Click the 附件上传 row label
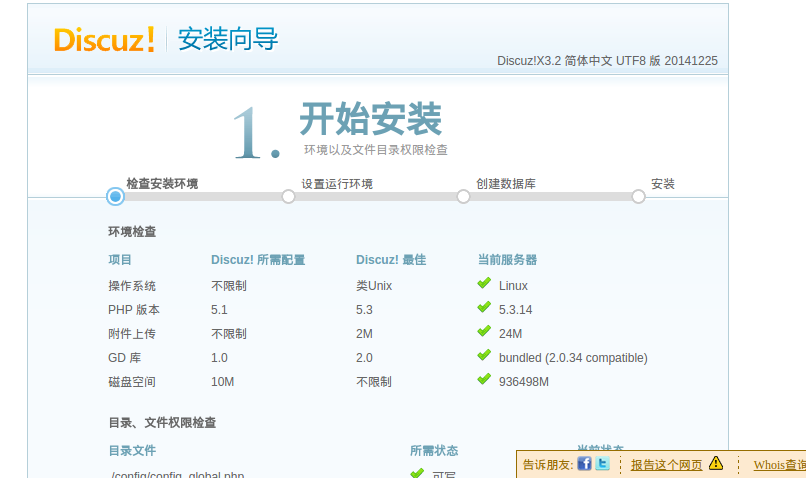 (132, 334)
